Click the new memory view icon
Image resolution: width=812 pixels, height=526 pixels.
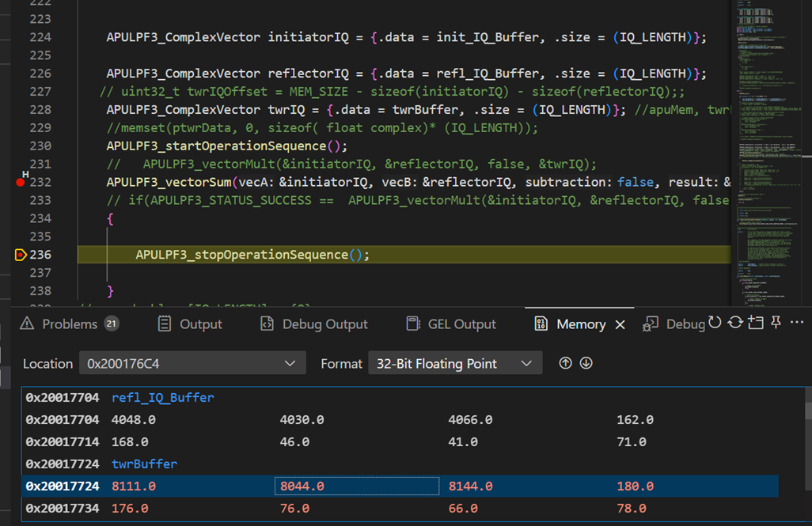click(756, 323)
